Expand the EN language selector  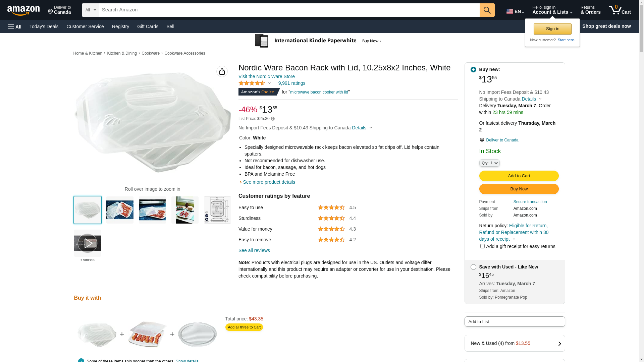[515, 11]
